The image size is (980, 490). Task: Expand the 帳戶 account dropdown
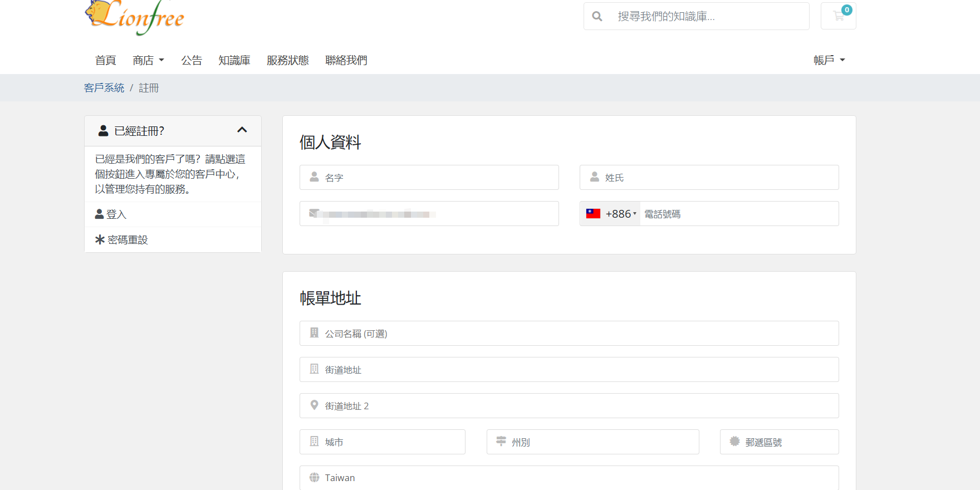(x=829, y=60)
